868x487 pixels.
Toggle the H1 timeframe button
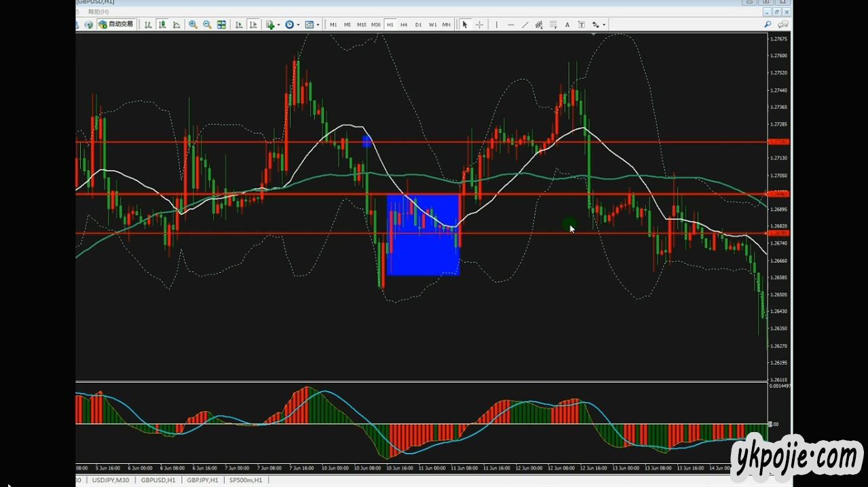click(x=390, y=24)
